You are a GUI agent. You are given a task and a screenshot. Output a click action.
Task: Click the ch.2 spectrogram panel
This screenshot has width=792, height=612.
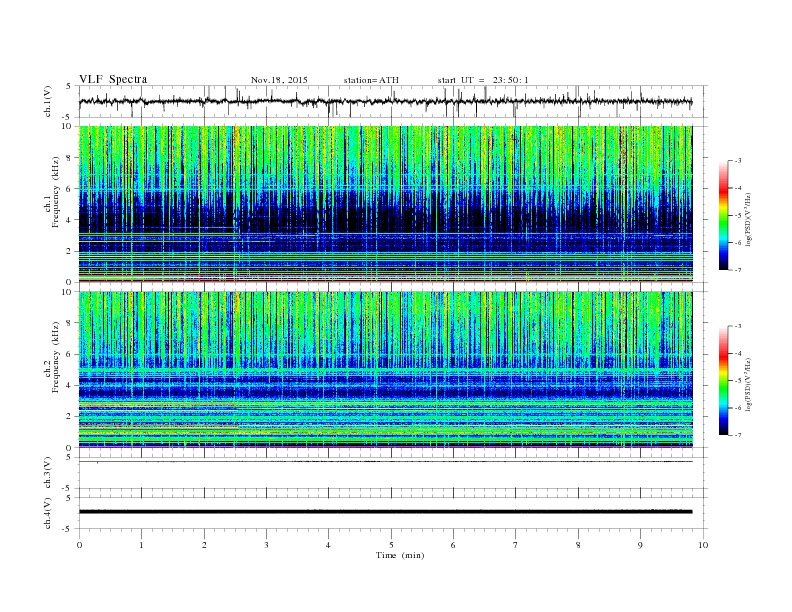pos(385,370)
